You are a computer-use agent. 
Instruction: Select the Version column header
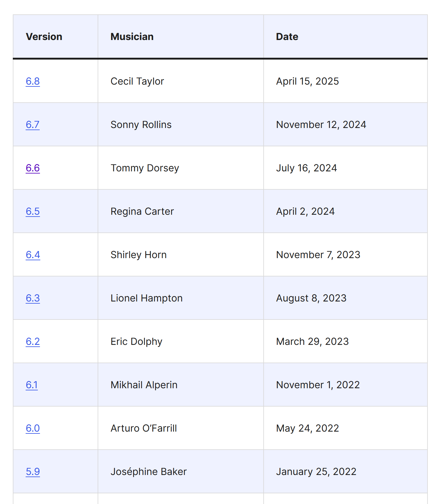(56, 37)
